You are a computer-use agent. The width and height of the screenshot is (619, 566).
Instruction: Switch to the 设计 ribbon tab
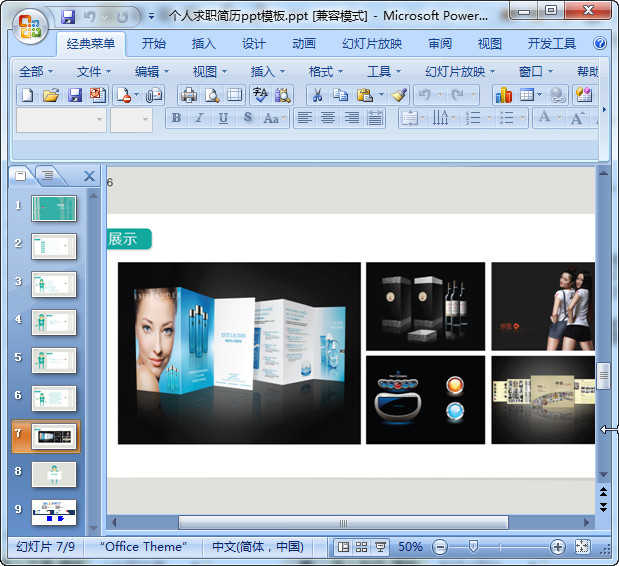(253, 43)
